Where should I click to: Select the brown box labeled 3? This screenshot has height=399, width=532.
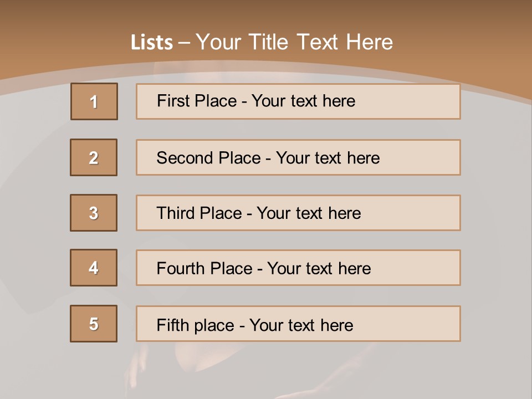point(94,213)
